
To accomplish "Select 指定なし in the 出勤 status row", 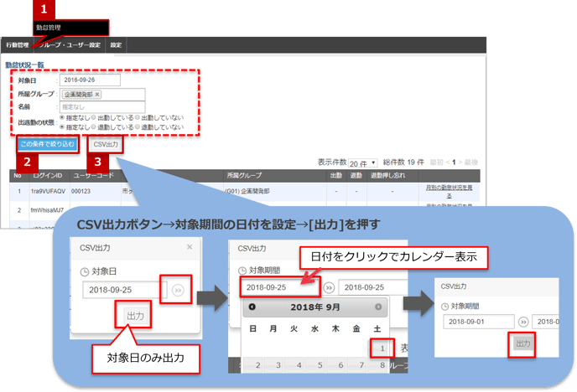I will pyautogui.click(x=62, y=117).
